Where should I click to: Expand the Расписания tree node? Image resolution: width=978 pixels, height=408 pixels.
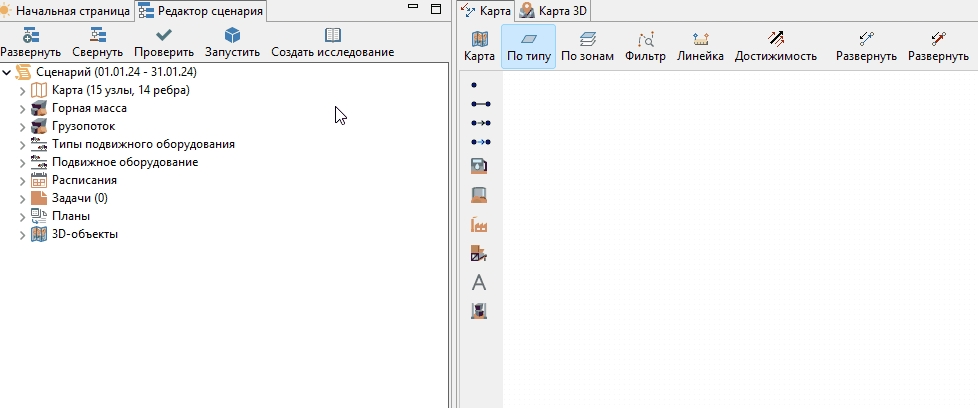coord(22,182)
